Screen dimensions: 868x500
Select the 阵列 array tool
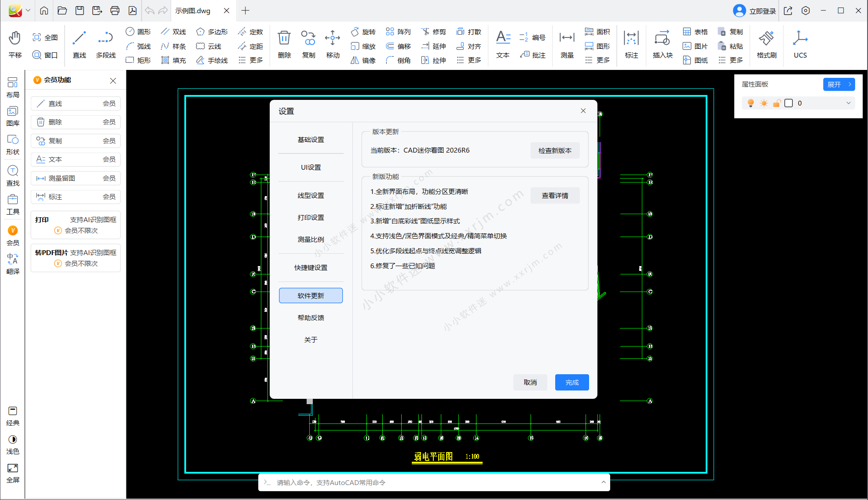(398, 32)
